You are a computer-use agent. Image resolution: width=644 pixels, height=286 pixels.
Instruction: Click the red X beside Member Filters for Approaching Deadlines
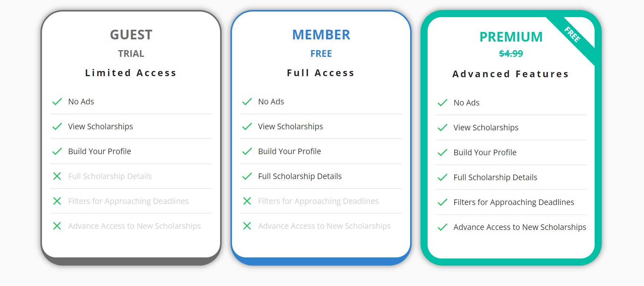click(247, 201)
